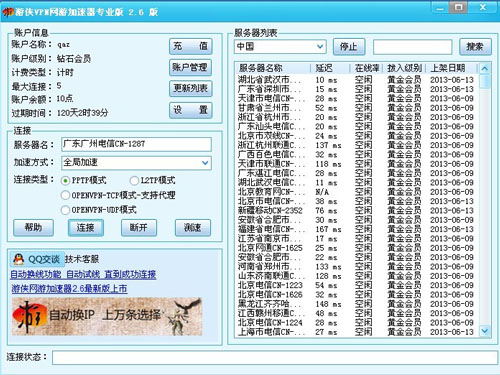Open the 自动换线功能 link

[x=83, y=274]
